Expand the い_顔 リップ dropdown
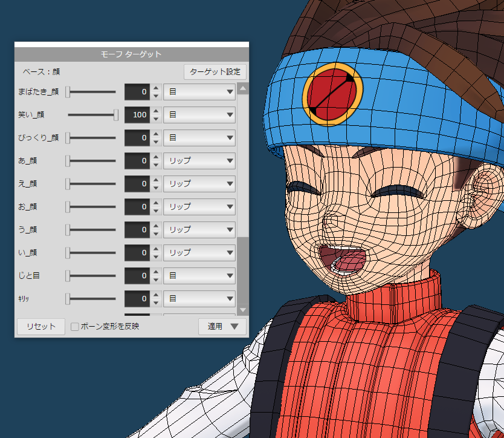Image resolution: width=504 pixels, height=438 pixels. pos(199,253)
